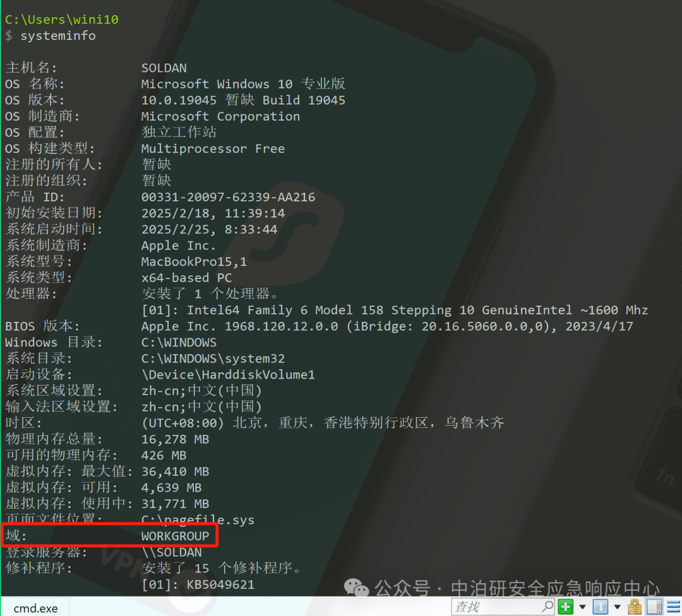Click the available memory value 426 MB
Screen dimensions: 682x616
(x=164, y=455)
